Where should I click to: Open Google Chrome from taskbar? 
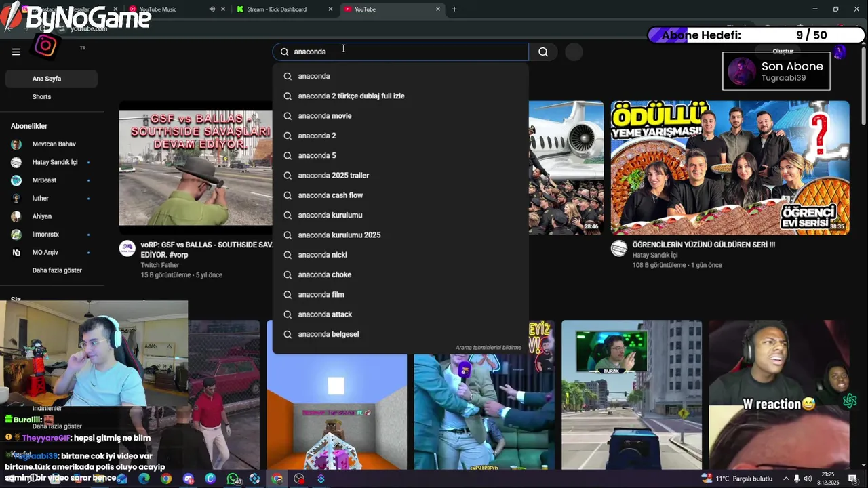[166, 479]
